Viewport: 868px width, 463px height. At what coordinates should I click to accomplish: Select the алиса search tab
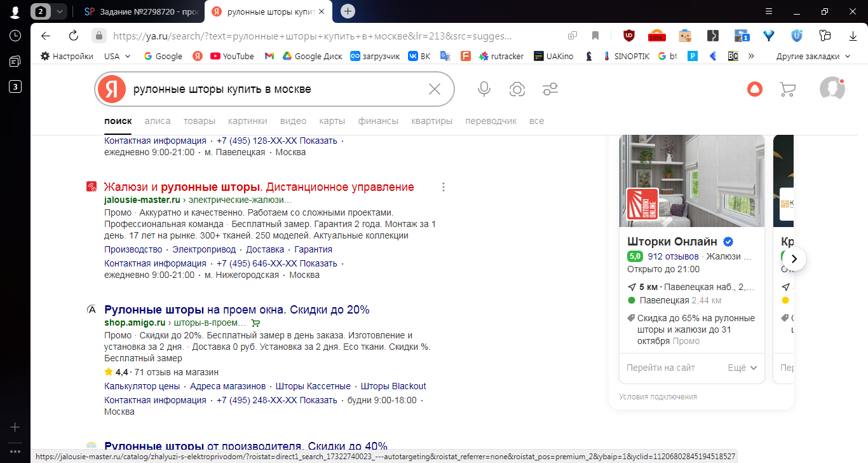158,121
